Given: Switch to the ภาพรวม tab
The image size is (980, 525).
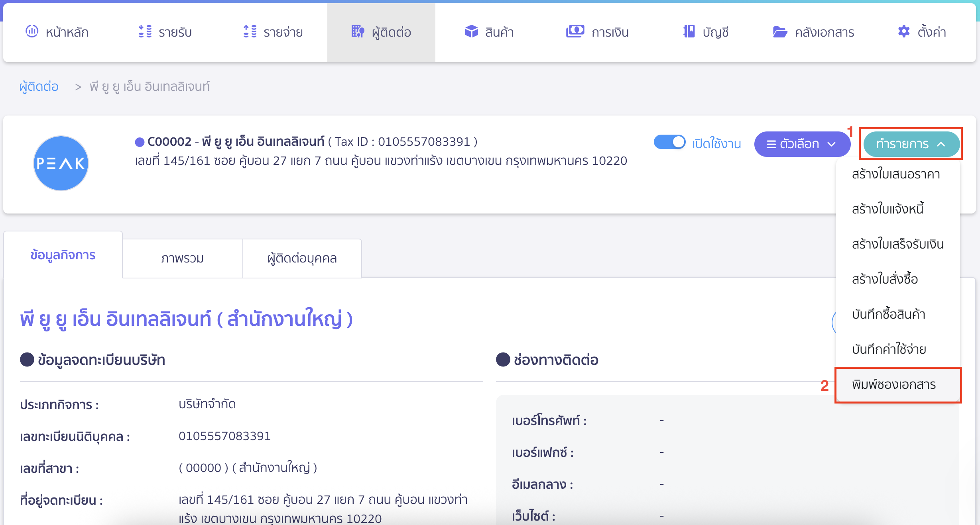Looking at the screenshot, I should [x=183, y=259].
